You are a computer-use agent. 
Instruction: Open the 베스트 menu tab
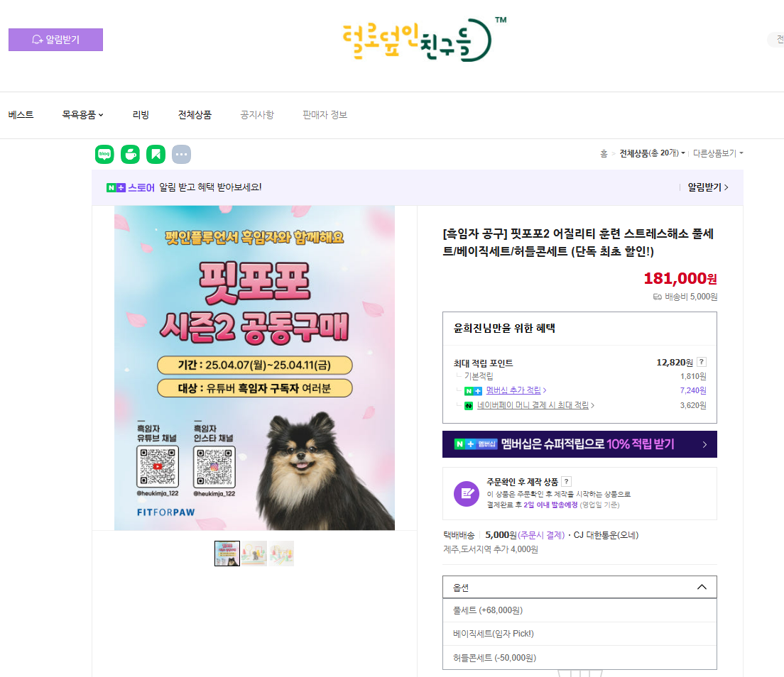pyautogui.click(x=21, y=115)
